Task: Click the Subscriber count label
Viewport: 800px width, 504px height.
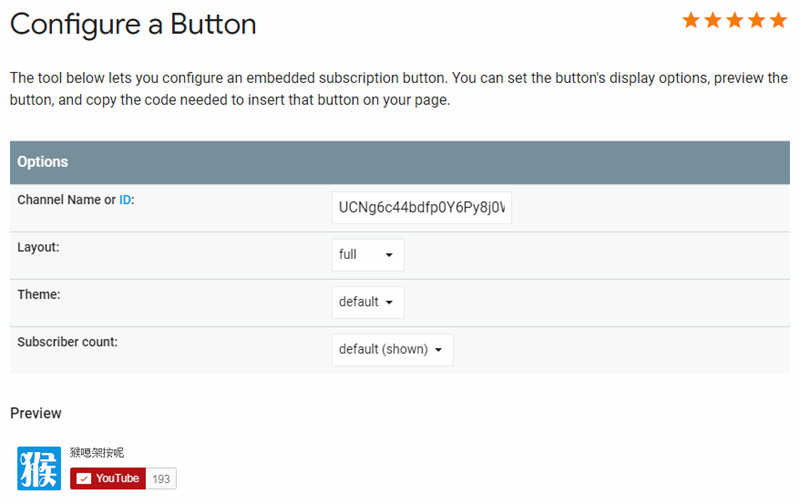Action: (67, 342)
